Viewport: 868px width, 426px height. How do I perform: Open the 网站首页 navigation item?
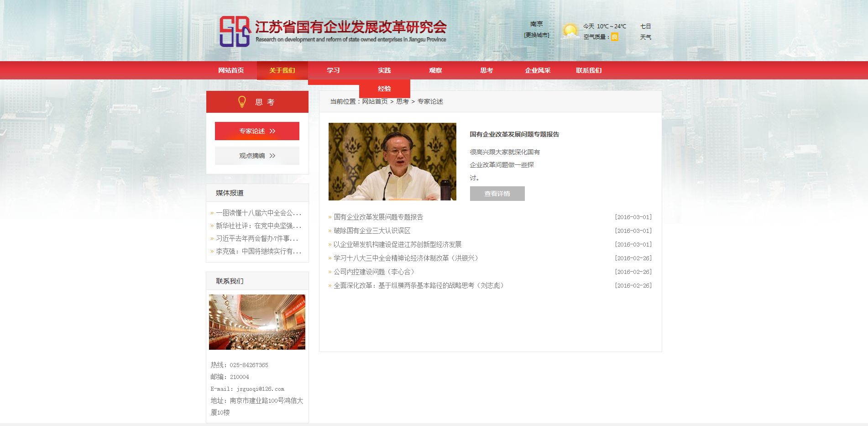(231, 70)
